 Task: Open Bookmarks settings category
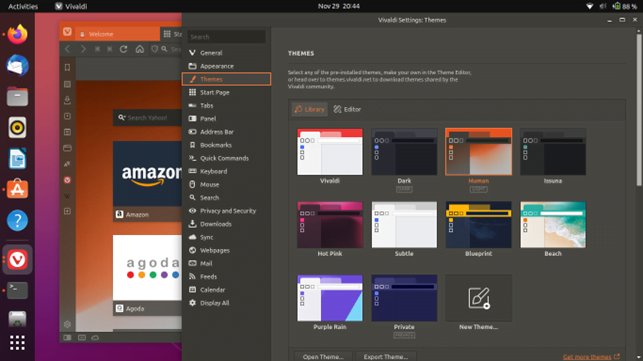(226, 145)
